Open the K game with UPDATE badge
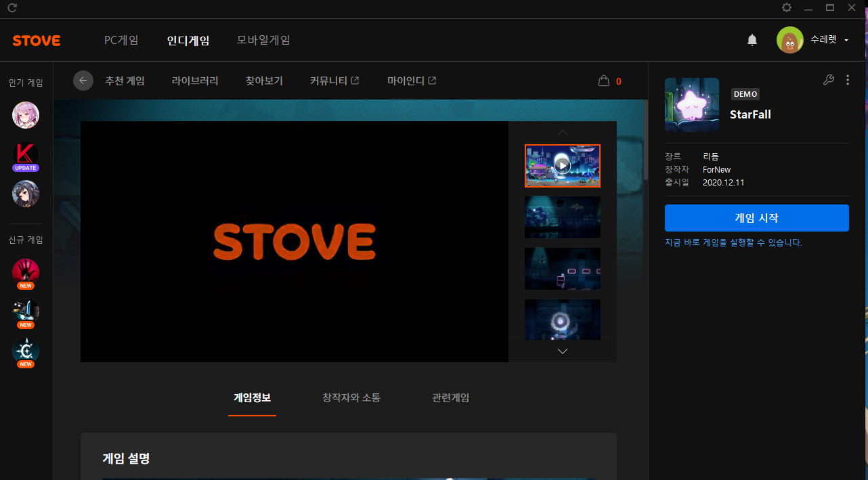Image resolution: width=868 pixels, height=480 pixels. pos(26,156)
